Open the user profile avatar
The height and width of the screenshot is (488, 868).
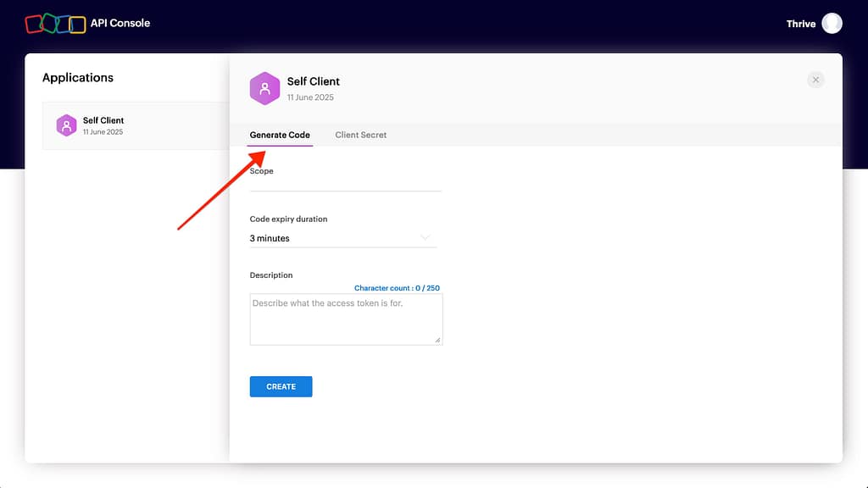pyautogui.click(x=832, y=24)
